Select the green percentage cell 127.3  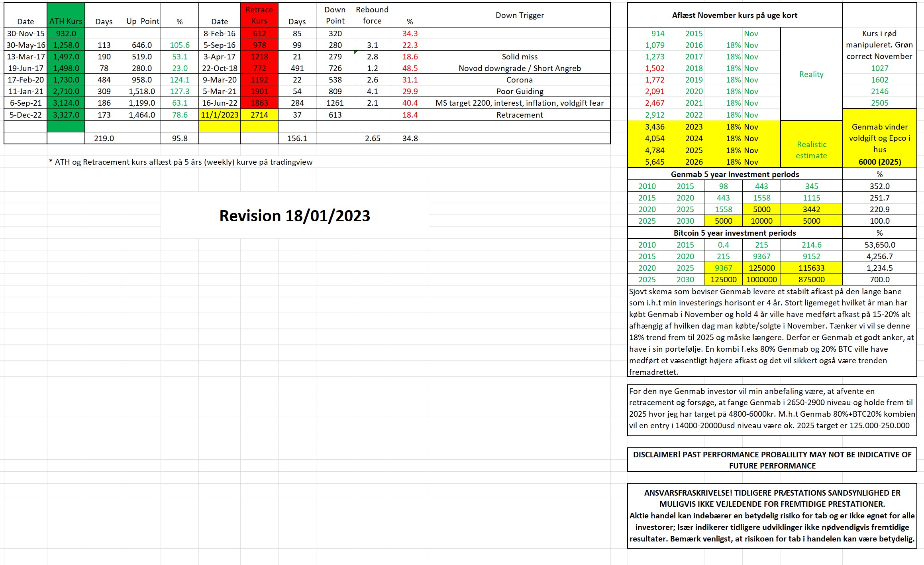click(180, 91)
